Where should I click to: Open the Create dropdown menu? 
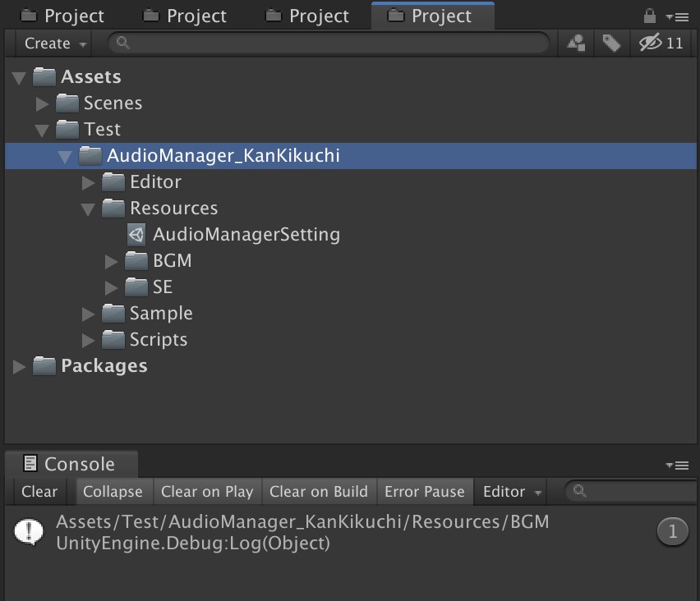point(55,44)
